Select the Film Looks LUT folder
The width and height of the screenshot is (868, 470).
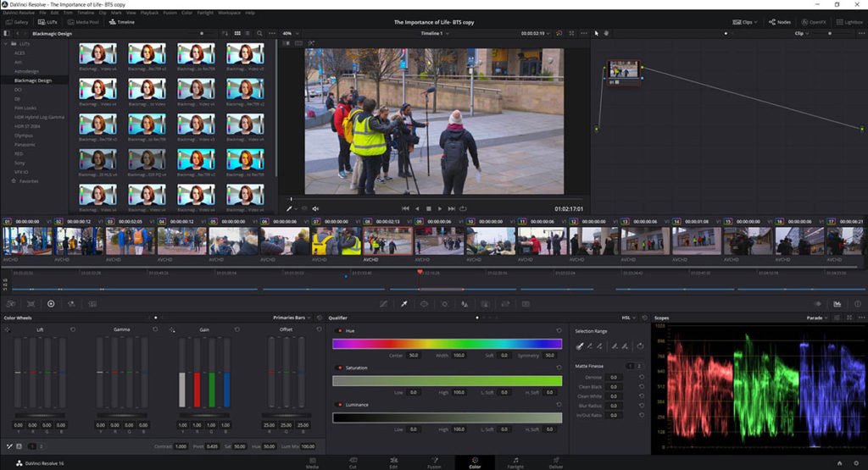pyautogui.click(x=25, y=108)
